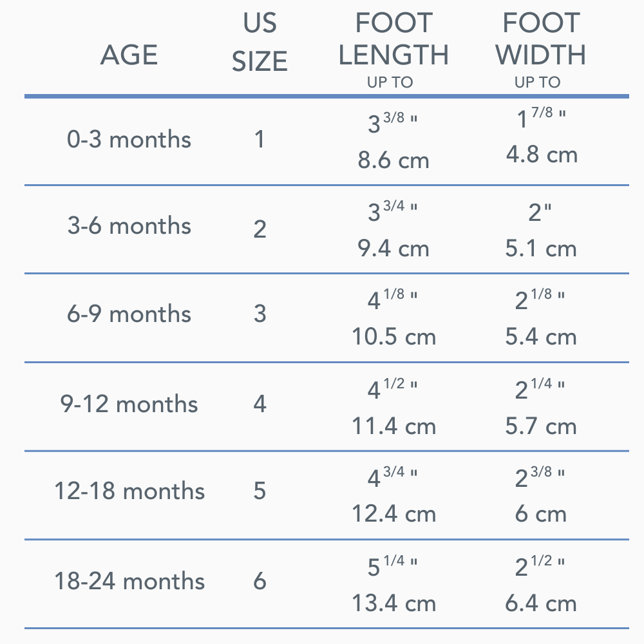Click the 5.7 cm foot width value
Viewport: 644px width, 644px height.
[542, 426]
